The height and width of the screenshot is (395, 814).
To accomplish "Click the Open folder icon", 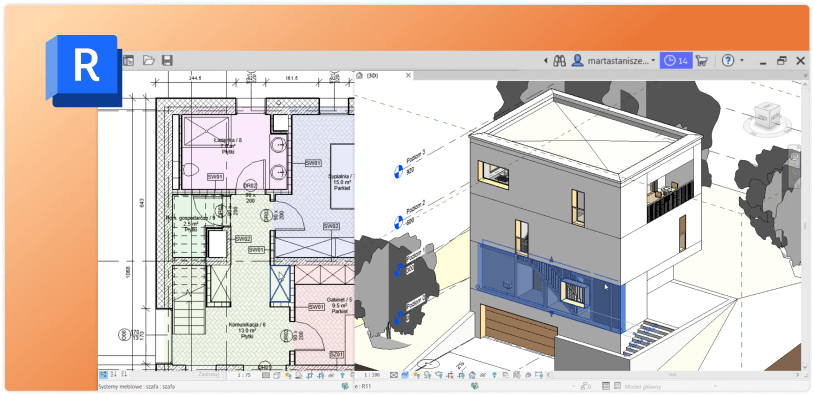I will pyautogui.click(x=148, y=61).
